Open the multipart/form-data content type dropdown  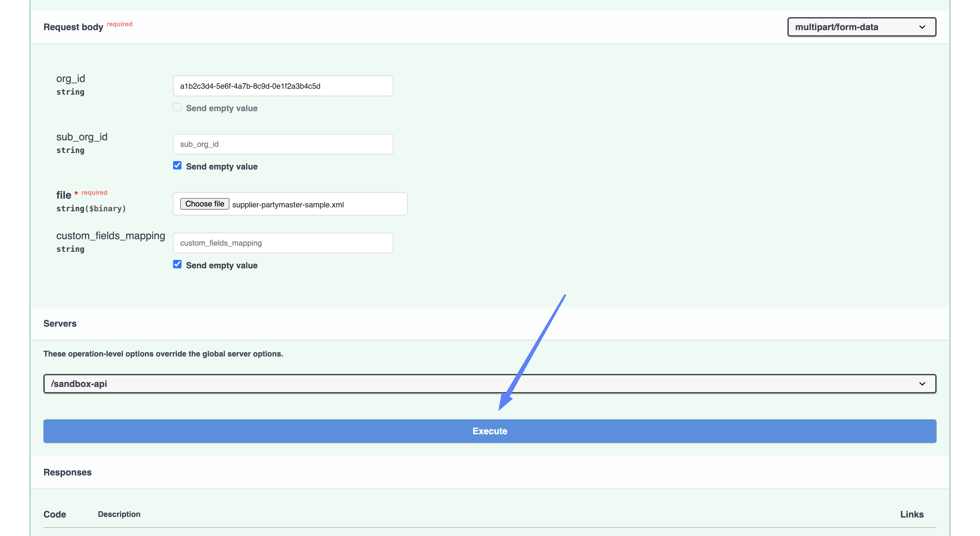[x=862, y=27]
